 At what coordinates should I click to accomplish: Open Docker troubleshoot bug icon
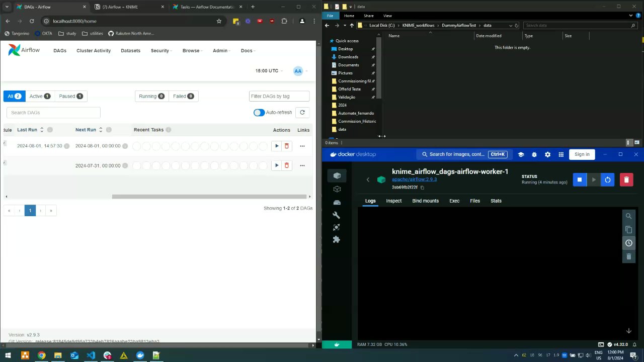534,154
